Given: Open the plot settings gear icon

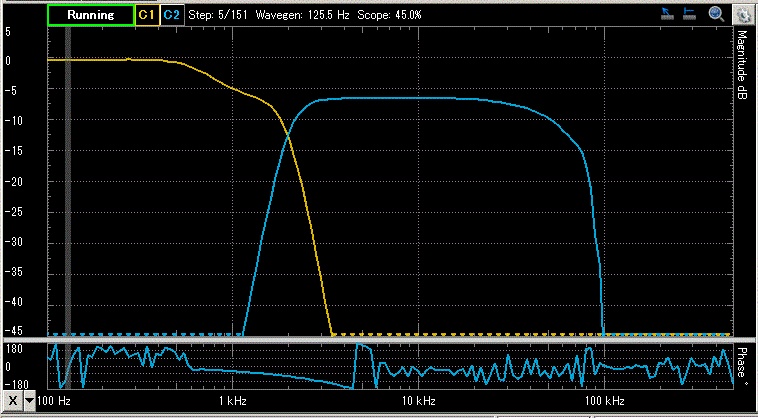Looking at the screenshot, I should (x=743, y=14).
